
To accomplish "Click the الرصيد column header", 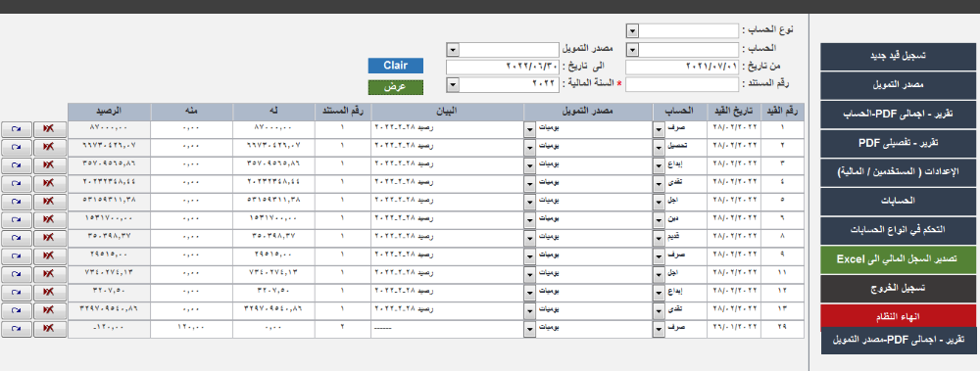I will click(x=109, y=112).
